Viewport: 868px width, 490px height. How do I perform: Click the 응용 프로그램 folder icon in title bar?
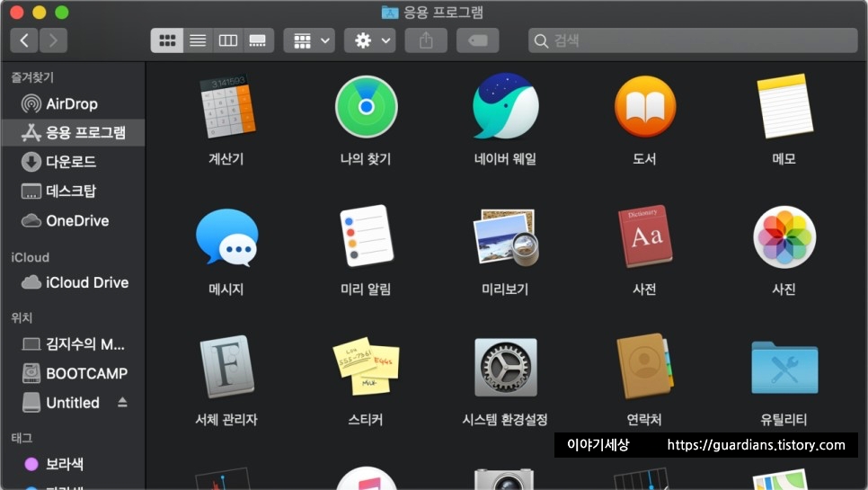[390, 13]
